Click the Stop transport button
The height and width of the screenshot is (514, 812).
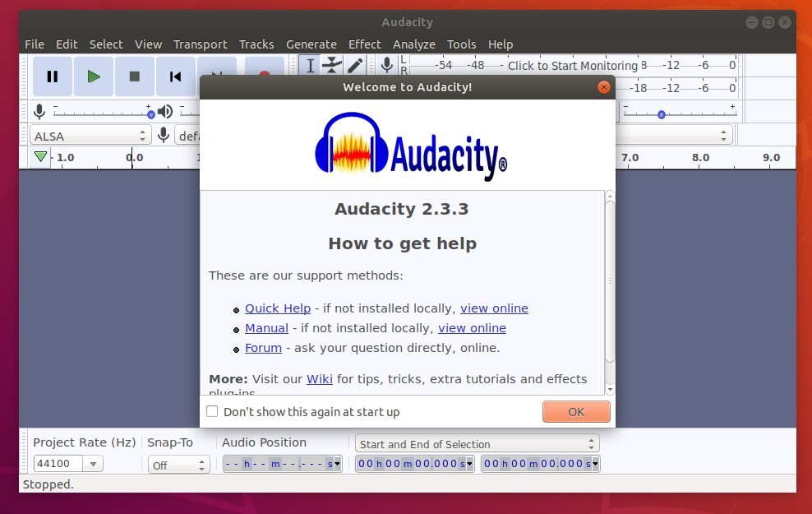[135, 76]
